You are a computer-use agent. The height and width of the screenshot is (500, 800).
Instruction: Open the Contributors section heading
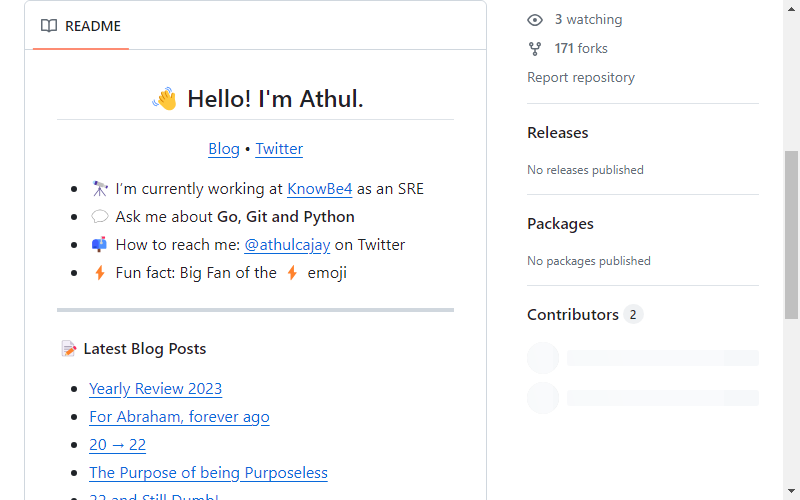(572, 315)
